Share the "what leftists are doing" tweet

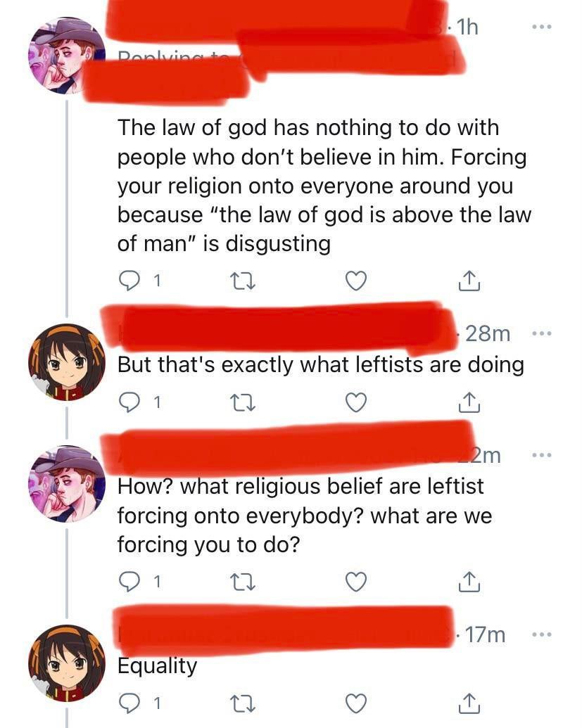467,402
